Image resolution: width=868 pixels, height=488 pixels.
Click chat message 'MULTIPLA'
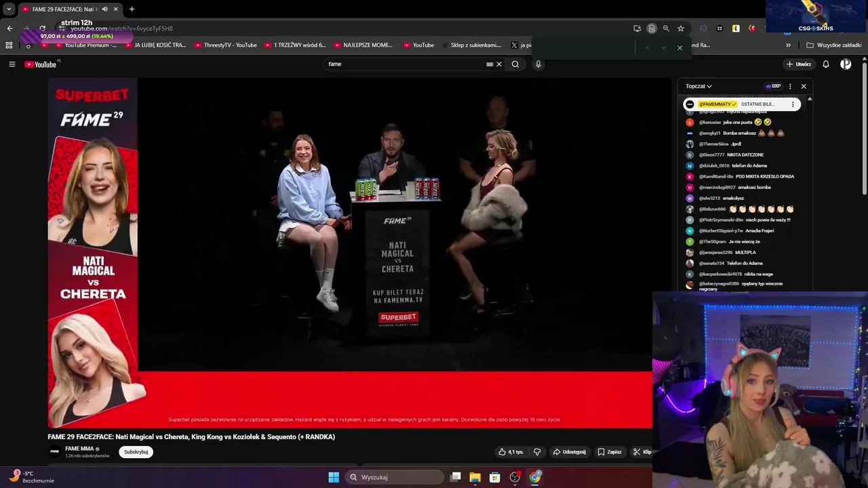tap(745, 253)
